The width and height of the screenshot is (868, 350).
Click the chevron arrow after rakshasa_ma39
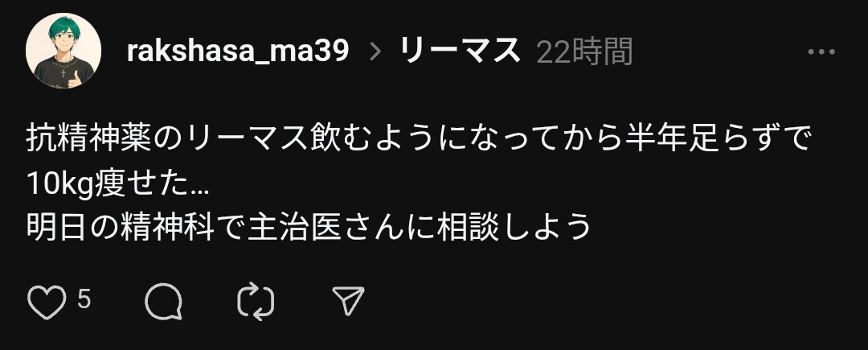(375, 52)
